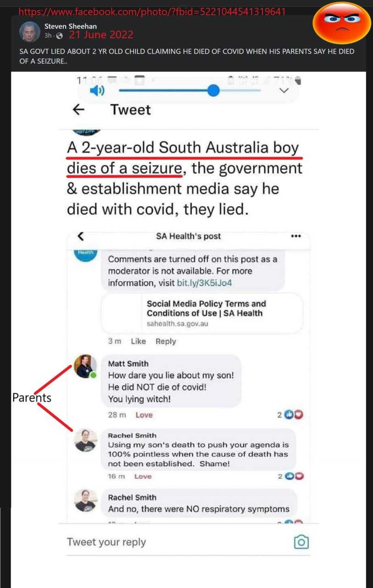Collapse the volume panel with the chevron
373x588 pixels.
coord(284,90)
